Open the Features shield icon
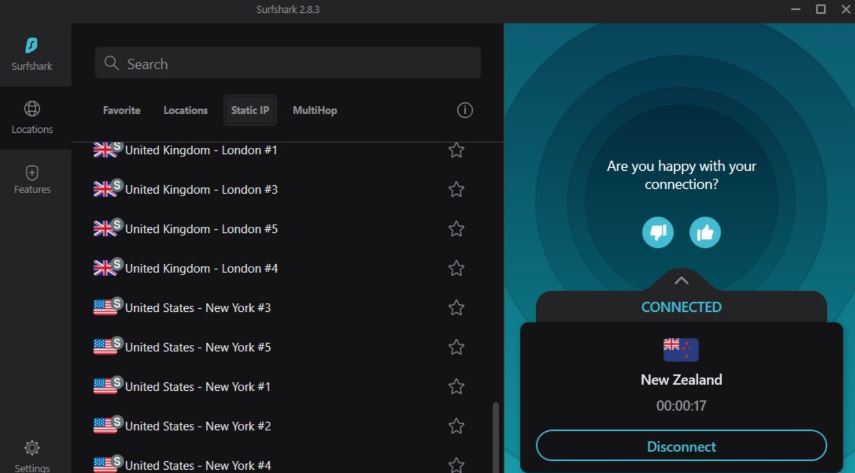 [32, 173]
